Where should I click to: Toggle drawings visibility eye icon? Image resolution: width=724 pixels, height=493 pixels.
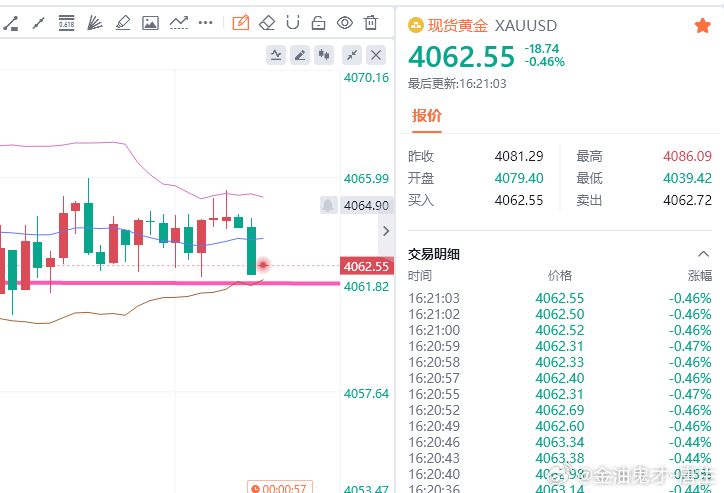(344, 23)
